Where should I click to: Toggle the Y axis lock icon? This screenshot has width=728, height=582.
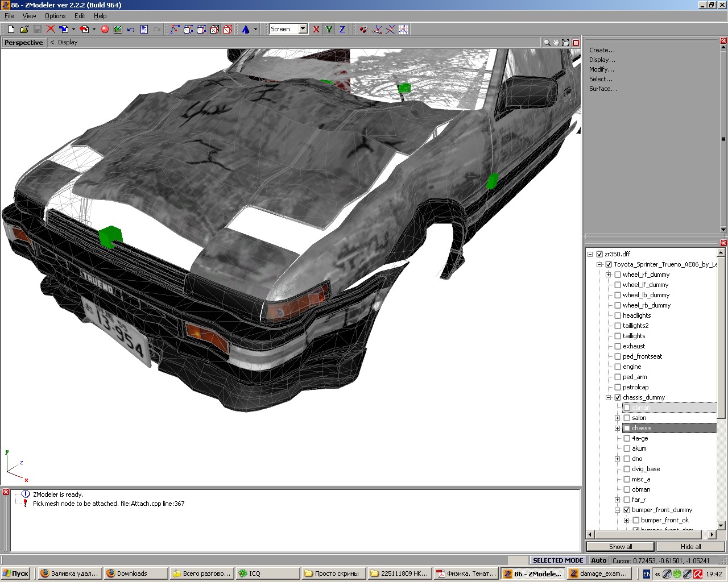(329, 29)
